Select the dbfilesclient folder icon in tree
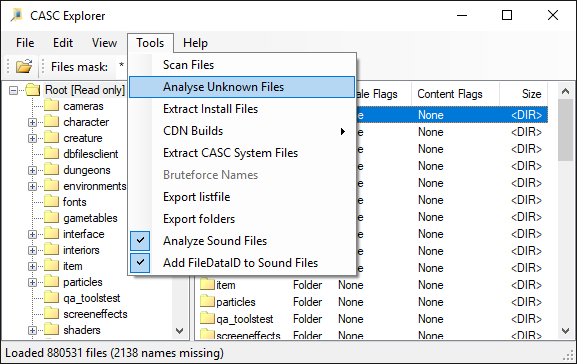 (x=52, y=153)
